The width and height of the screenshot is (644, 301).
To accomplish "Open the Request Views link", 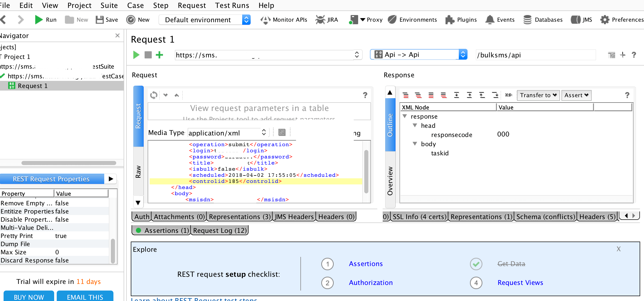I will pyautogui.click(x=520, y=282).
